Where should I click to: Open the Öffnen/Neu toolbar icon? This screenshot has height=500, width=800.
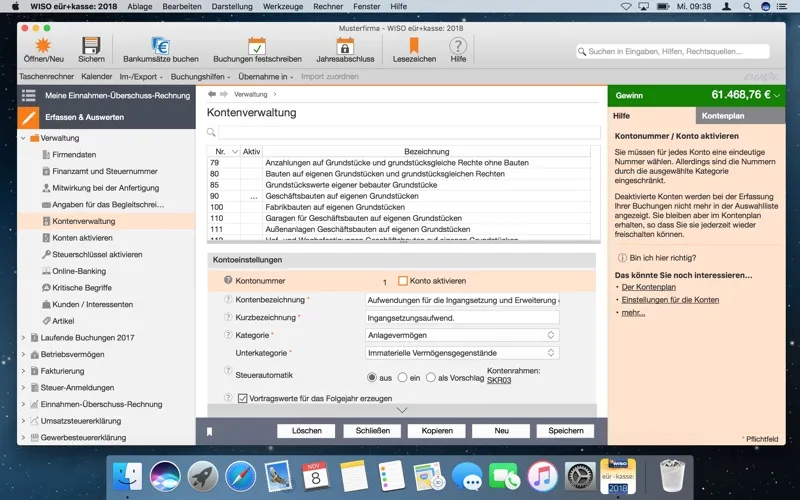pos(43,46)
